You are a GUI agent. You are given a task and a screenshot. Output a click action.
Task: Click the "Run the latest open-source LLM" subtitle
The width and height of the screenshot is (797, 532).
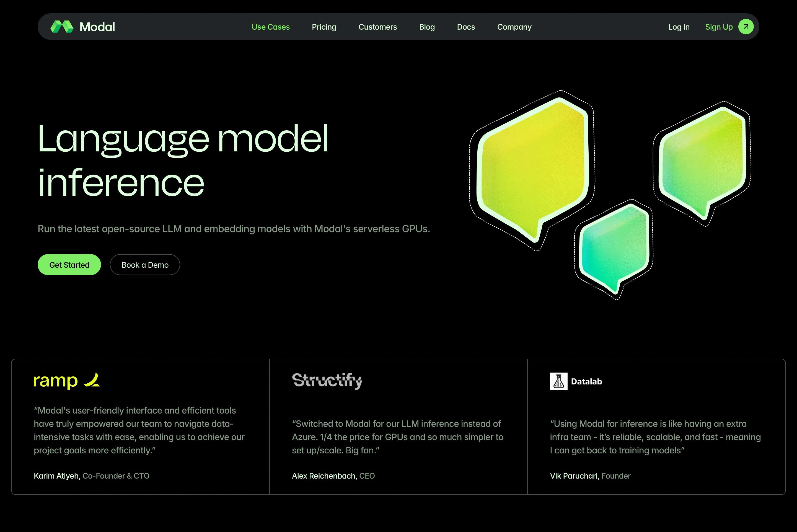(234, 229)
